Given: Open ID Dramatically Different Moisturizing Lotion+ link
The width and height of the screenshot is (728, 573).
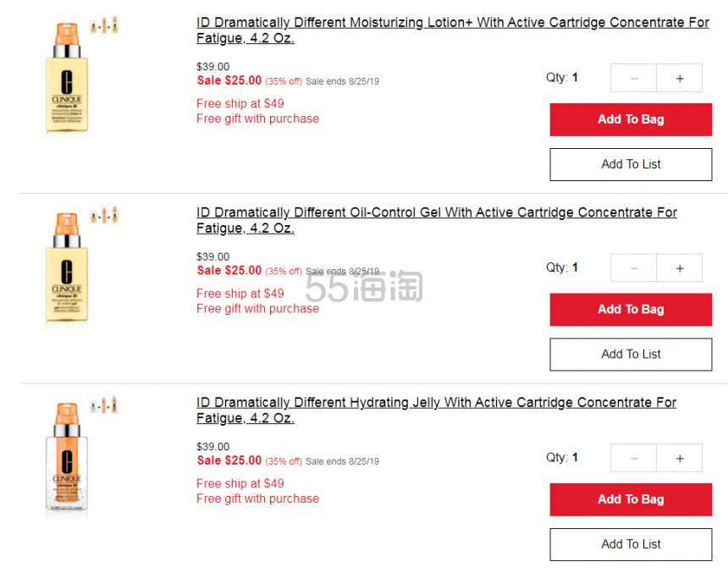Looking at the screenshot, I should (x=452, y=30).
